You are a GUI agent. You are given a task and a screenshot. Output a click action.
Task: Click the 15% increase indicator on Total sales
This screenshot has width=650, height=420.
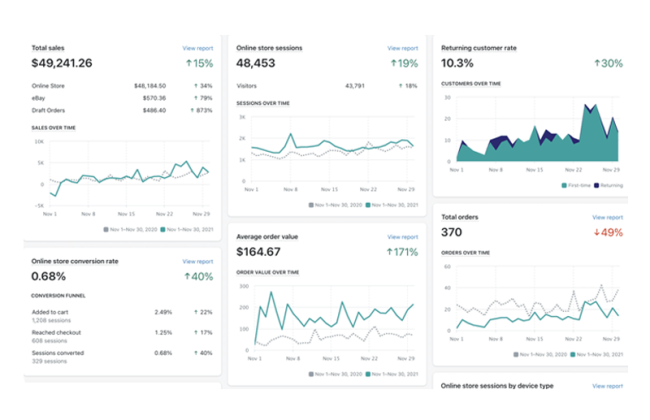[x=199, y=63]
